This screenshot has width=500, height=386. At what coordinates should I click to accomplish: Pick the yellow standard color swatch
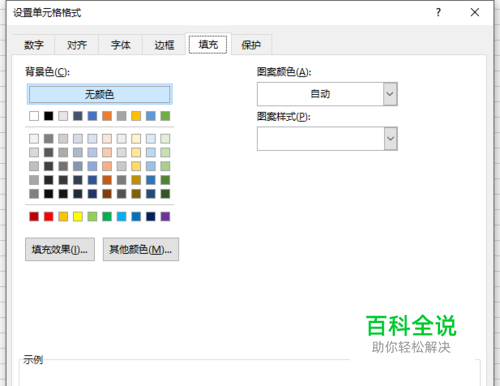click(78, 217)
